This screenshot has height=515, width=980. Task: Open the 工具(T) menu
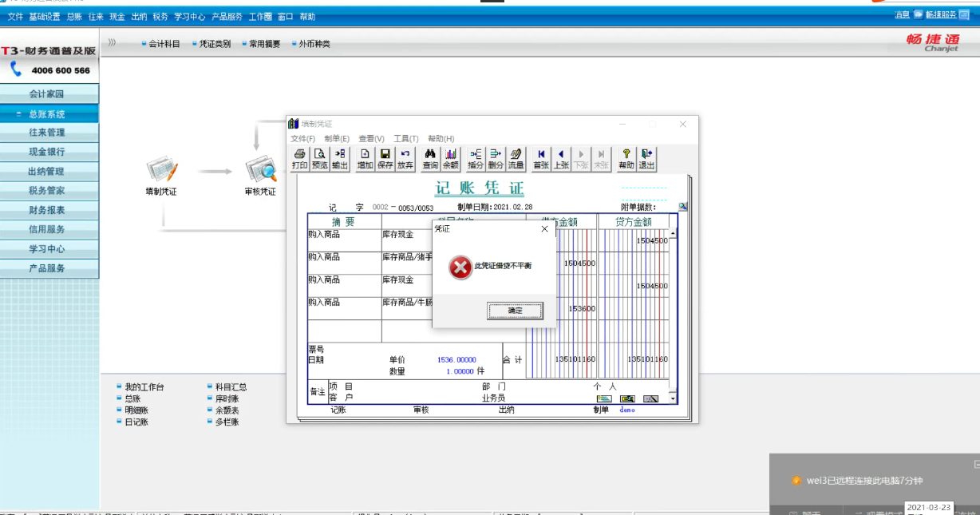click(406, 139)
